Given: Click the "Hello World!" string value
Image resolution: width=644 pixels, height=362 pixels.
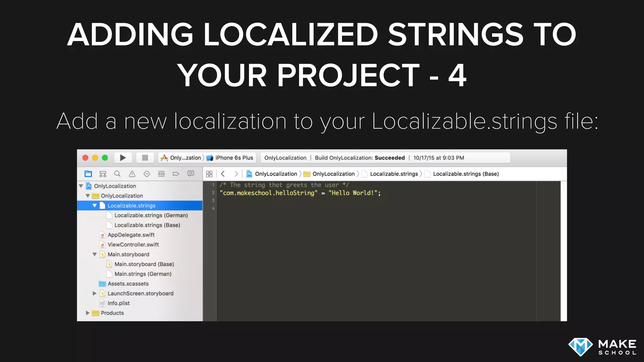Looking at the screenshot, I should 353,193.
